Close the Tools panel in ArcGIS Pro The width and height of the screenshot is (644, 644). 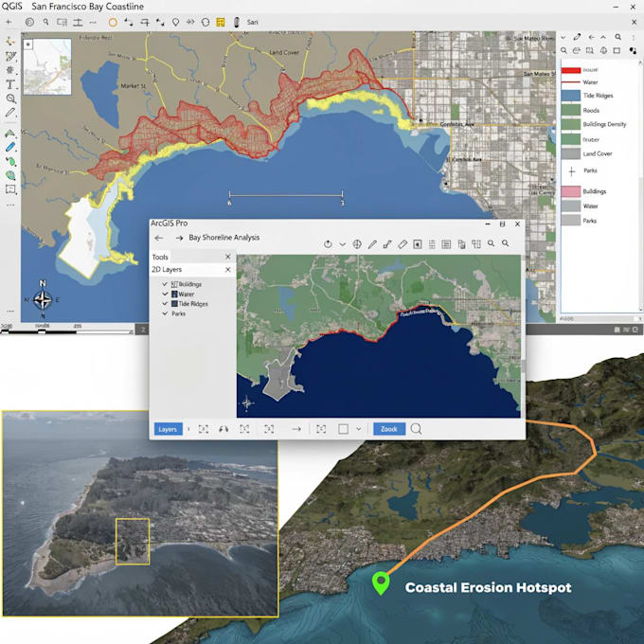(228, 257)
